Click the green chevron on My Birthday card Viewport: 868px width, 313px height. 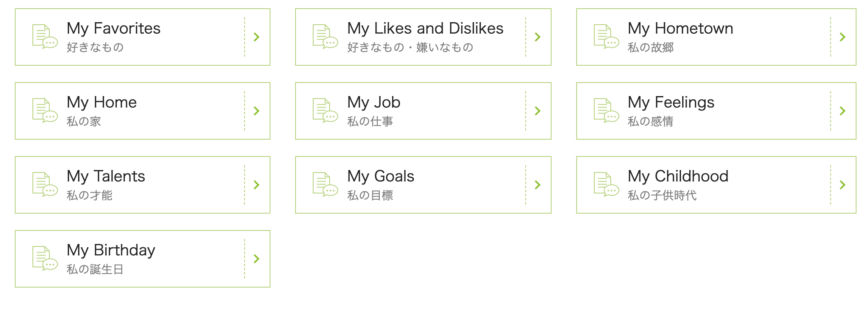coord(256,259)
